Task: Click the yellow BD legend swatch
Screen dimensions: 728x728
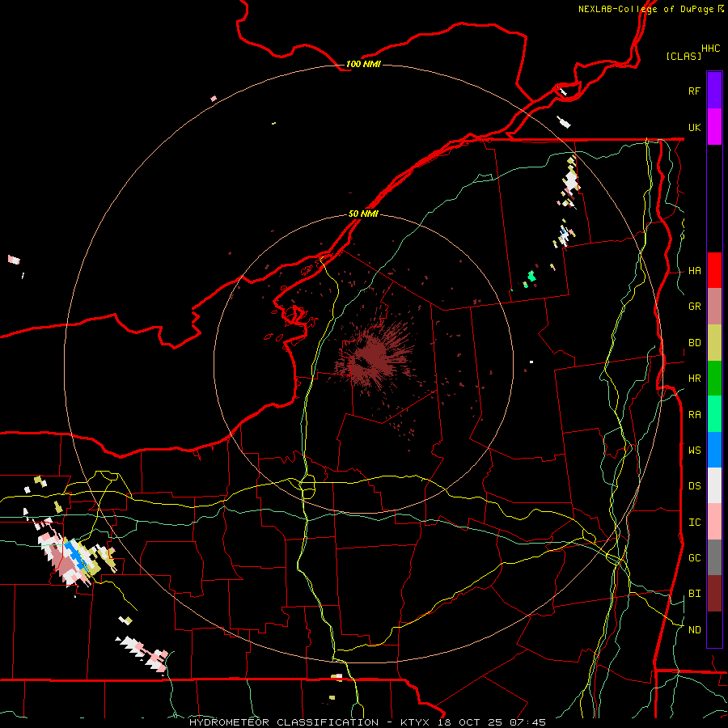Action: (x=714, y=343)
